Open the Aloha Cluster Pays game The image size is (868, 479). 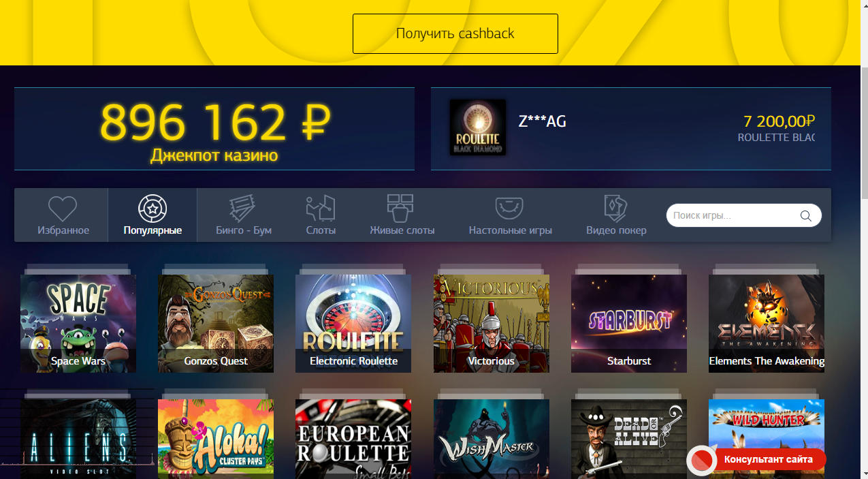216,439
